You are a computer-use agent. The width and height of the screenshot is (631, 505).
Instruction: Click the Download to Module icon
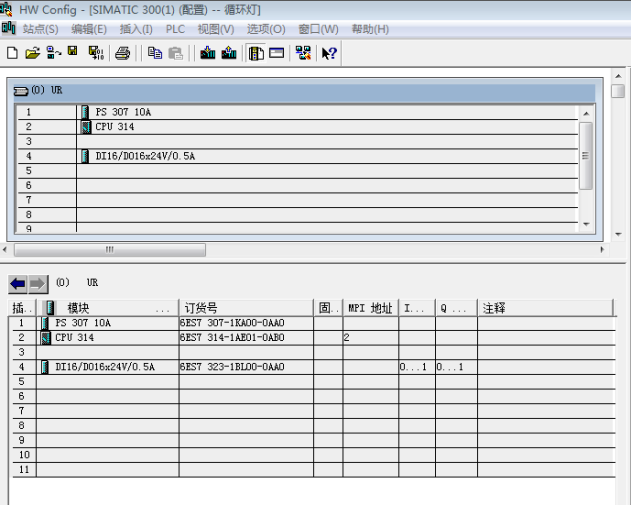point(208,52)
